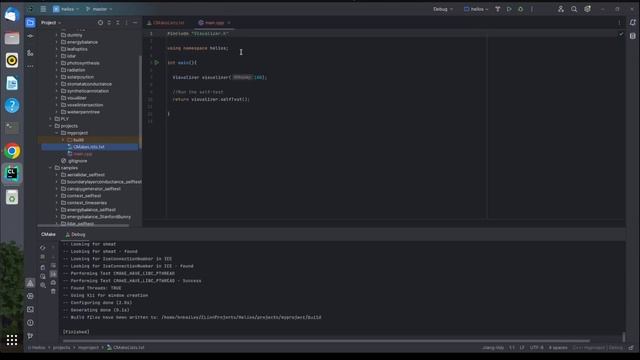Click the LF line separator status item
The height and width of the screenshot is (360, 640).
[x=522, y=348]
